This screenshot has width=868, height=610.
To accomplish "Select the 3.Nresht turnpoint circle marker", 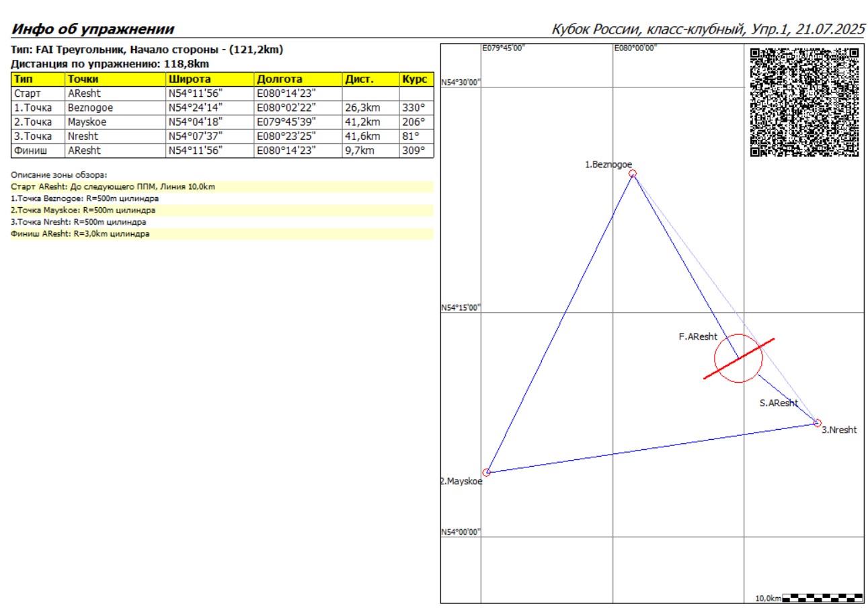I will click(x=818, y=423).
